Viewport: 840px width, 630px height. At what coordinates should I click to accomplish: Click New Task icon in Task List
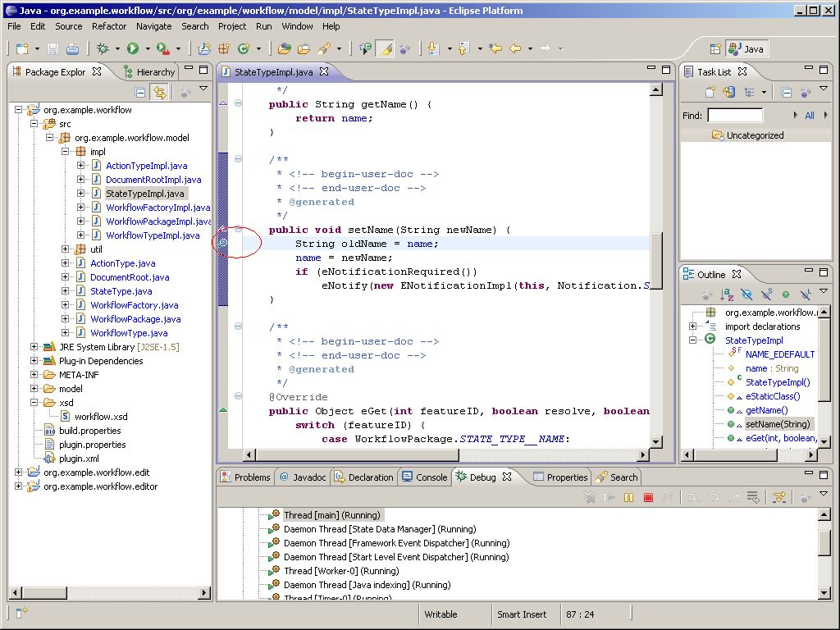tap(710, 93)
